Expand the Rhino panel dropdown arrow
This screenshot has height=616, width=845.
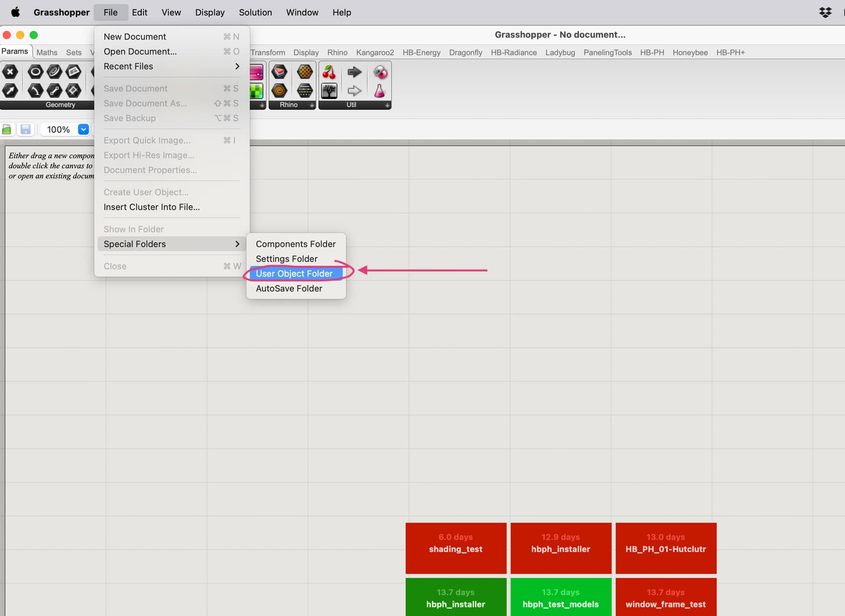pos(312,105)
